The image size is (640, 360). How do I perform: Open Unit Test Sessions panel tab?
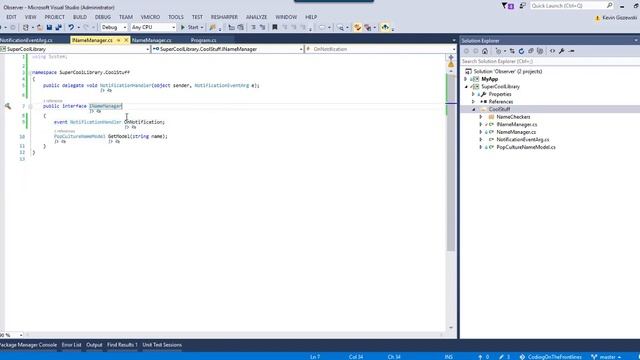(162, 345)
